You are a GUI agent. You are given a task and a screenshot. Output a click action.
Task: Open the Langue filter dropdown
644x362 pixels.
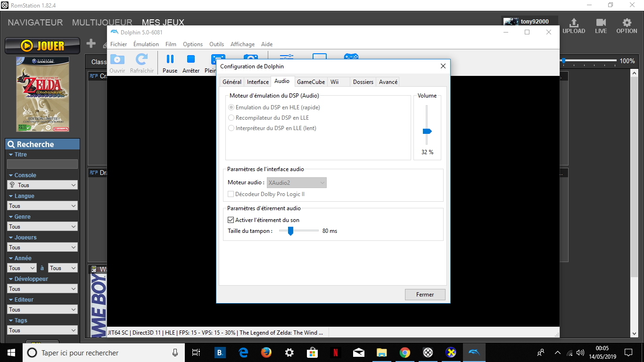coord(42,206)
